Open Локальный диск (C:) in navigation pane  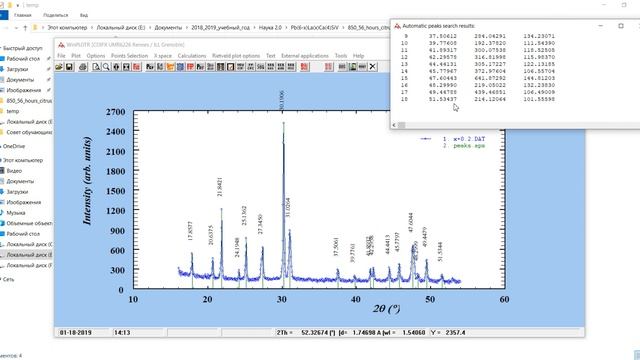(x=29, y=244)
